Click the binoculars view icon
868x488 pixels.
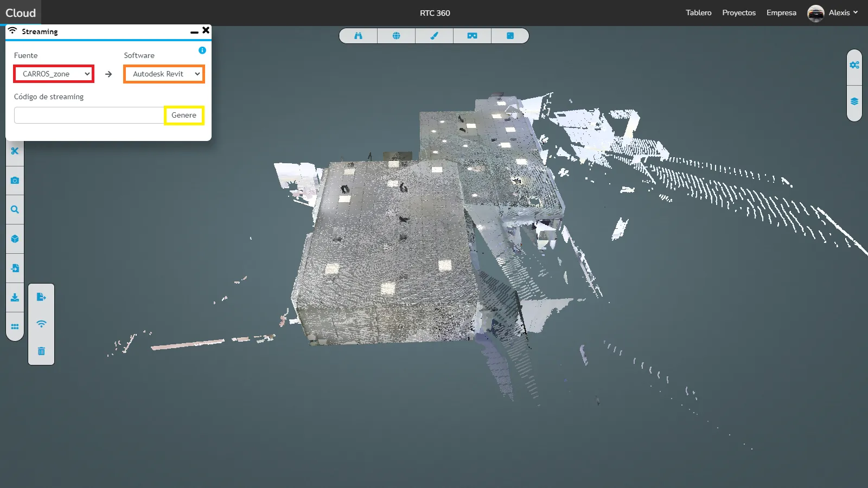358,36
